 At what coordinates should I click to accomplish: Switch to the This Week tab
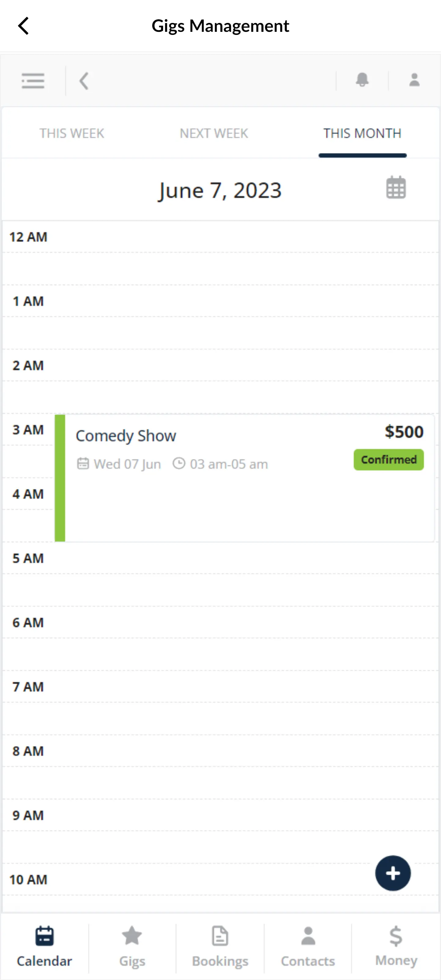[x=72, y=133]
